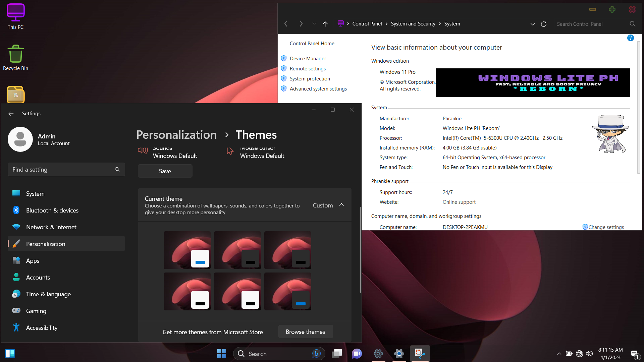
Task: Select Personalization in Settings sidebar
Action: pos(66,244)
